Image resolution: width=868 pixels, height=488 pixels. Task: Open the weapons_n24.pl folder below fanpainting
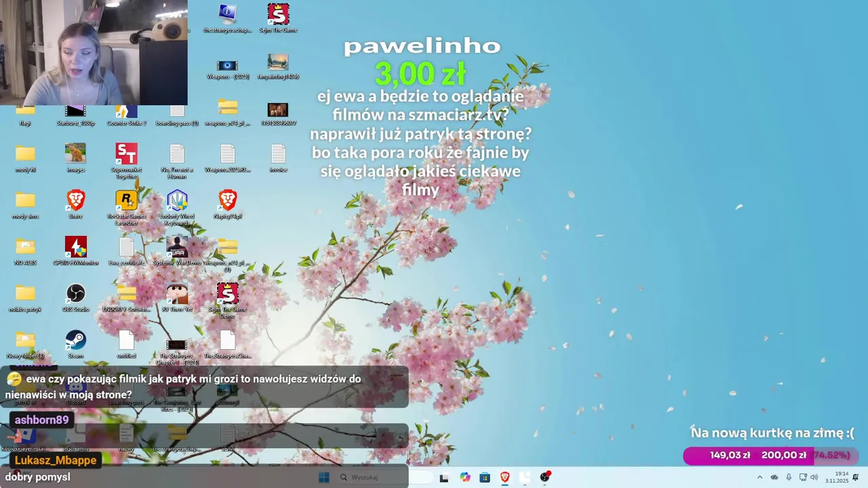pos(227,113)
